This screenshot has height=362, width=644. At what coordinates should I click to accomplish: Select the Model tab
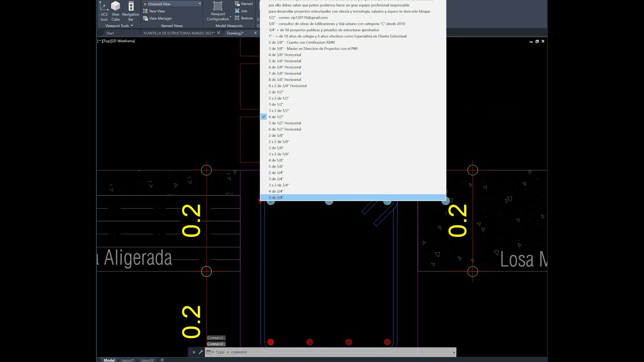109,360
